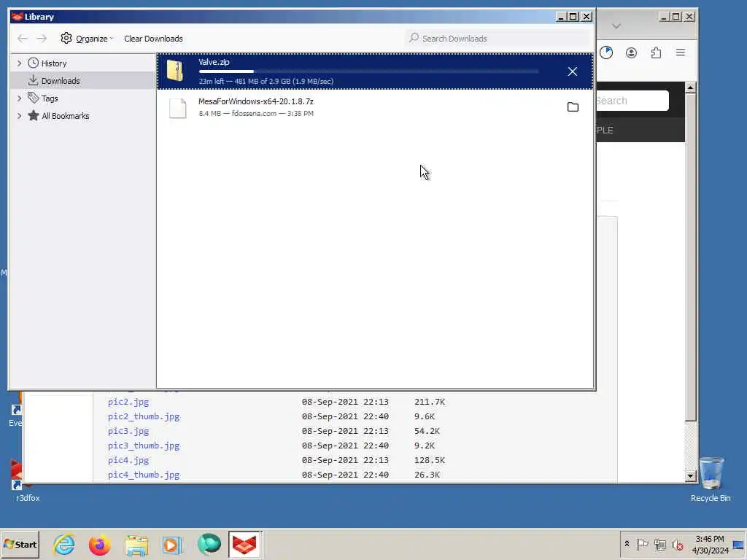Click the search magnifier icon in Library
The width and height of the screenshot is (747, 560).
(414, 38)
